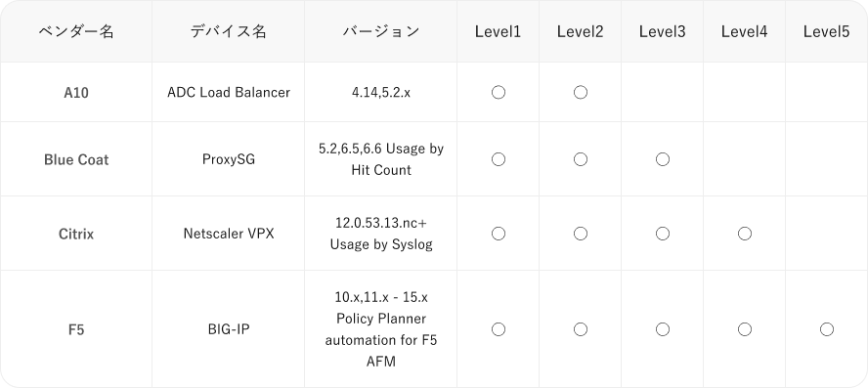Select the BIG-IP device cell
The width and height of the screenshot is (868, 388).
[229, 329]
